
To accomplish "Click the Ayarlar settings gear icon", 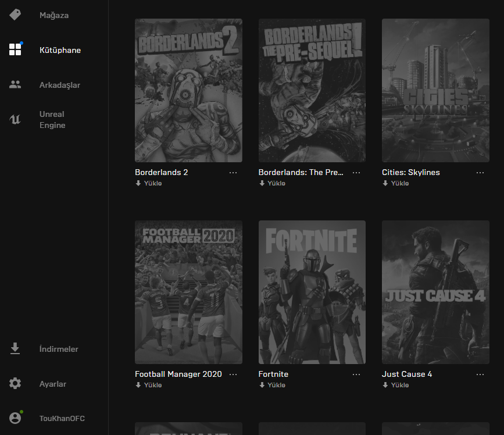I will [15, 384].
